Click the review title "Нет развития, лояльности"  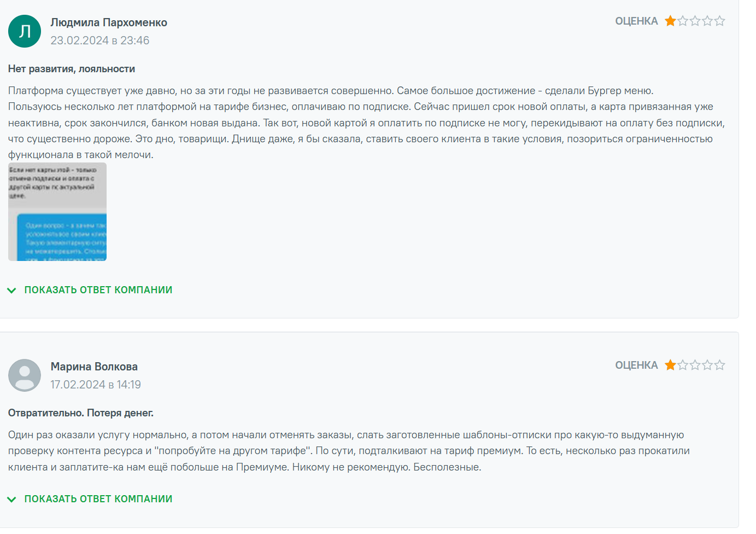coord(72,69)
